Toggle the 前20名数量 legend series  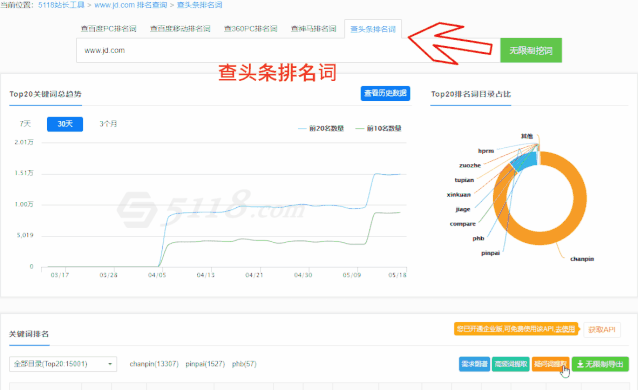coord(321,129)
